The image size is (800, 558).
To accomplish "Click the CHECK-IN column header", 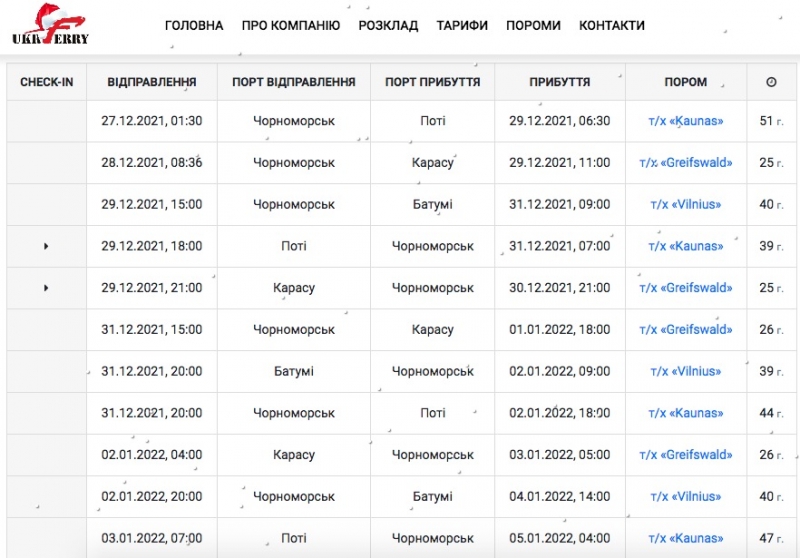I will (47, 82).
